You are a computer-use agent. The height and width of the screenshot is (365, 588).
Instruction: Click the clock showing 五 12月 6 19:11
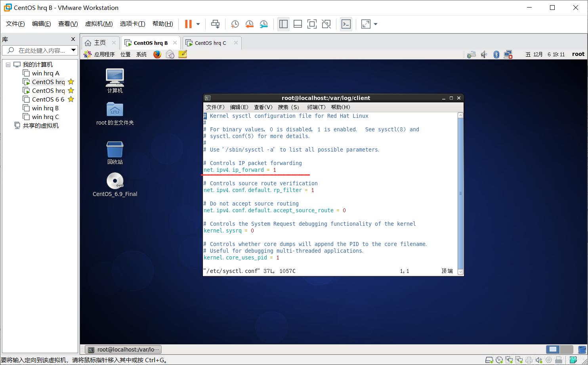(x=545, y=54)
